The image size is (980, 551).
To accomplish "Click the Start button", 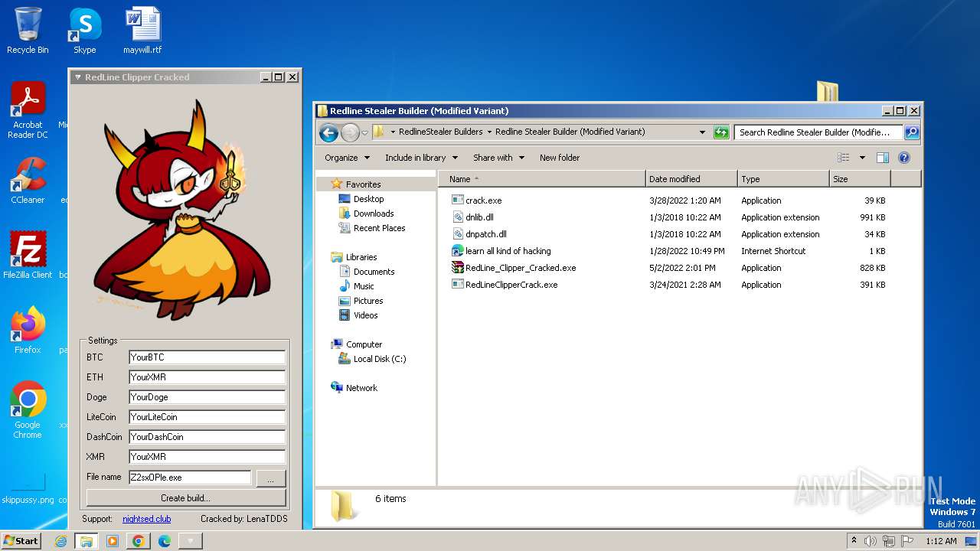I will [21, 541].
